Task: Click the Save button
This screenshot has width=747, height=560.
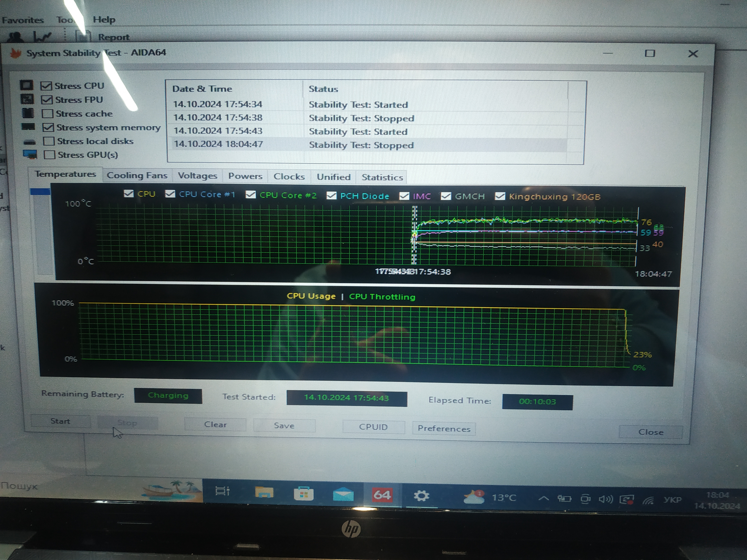Action: click(x=284, y=426)
